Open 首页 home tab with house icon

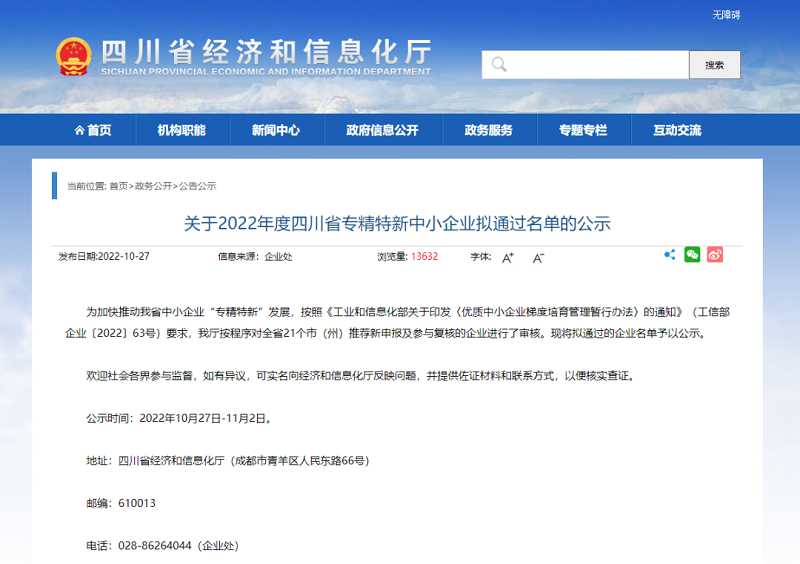[x=93, y=130]
